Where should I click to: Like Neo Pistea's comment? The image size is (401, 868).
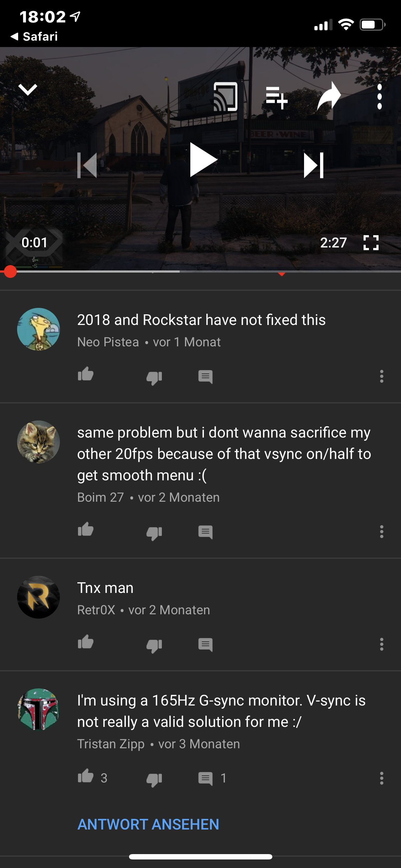coord(86,374)
